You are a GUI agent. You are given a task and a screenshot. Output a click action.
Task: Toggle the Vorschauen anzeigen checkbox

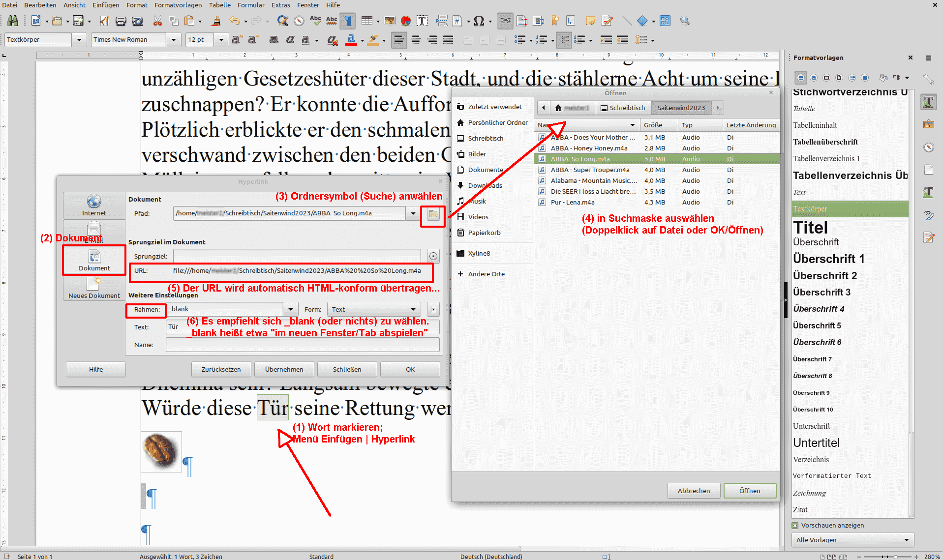(x=795, y=526)
